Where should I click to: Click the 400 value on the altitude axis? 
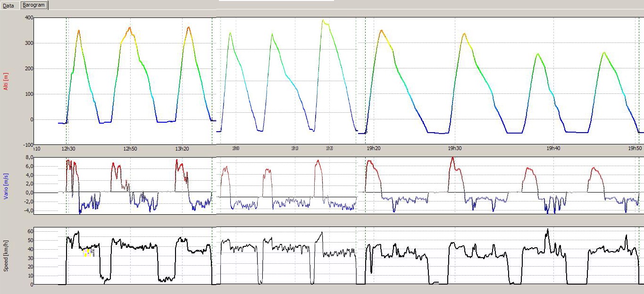click(x=29, y=18)
